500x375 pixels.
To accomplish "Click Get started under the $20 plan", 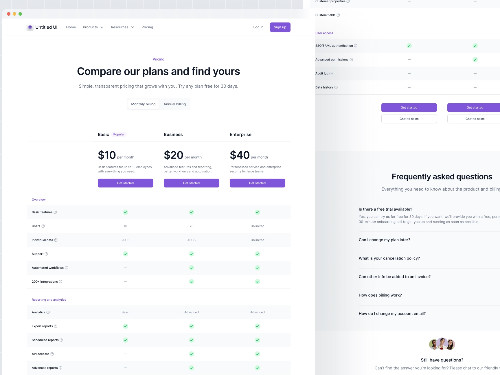I will coord(191,183).
